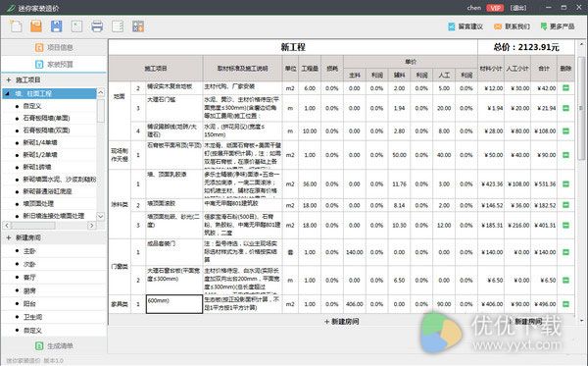588x366 pixels.
Task: Select the 石膏板隔墙(双面) tree item
Action: pyautogui.click(x=46, y=131)
